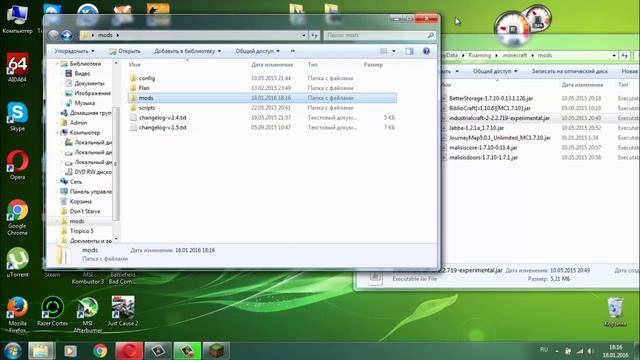Launch Just Cause 2 from the desktop
The image size is (640, 360).
coord(123,311)
